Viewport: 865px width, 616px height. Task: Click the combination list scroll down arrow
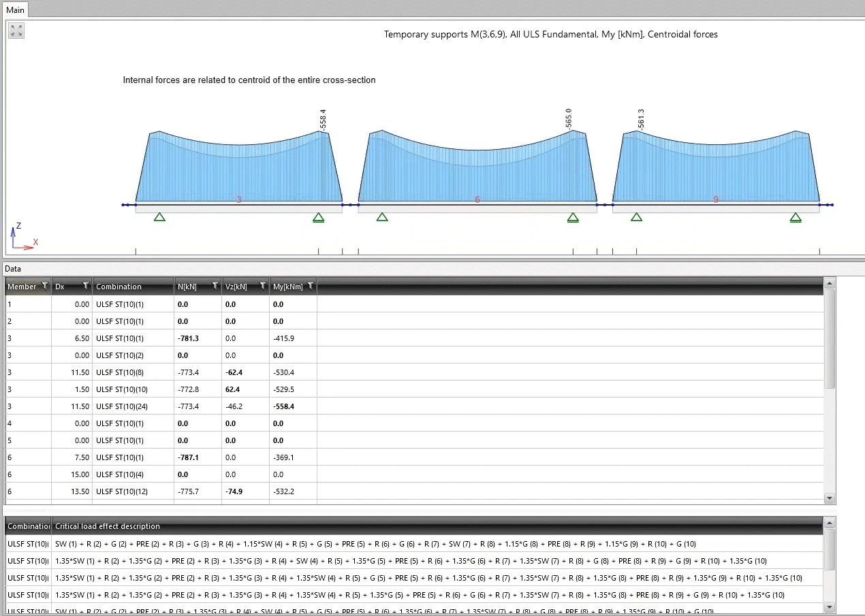click(829, 606)
